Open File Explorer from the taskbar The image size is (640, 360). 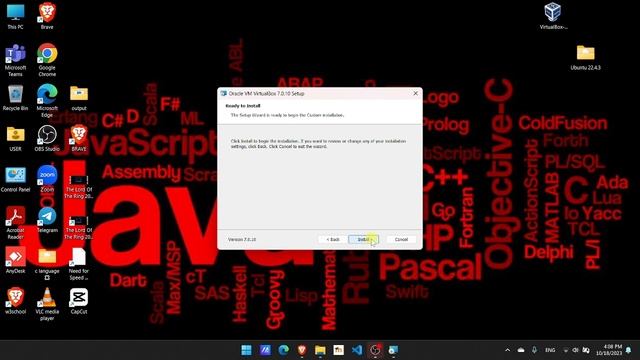320,350
